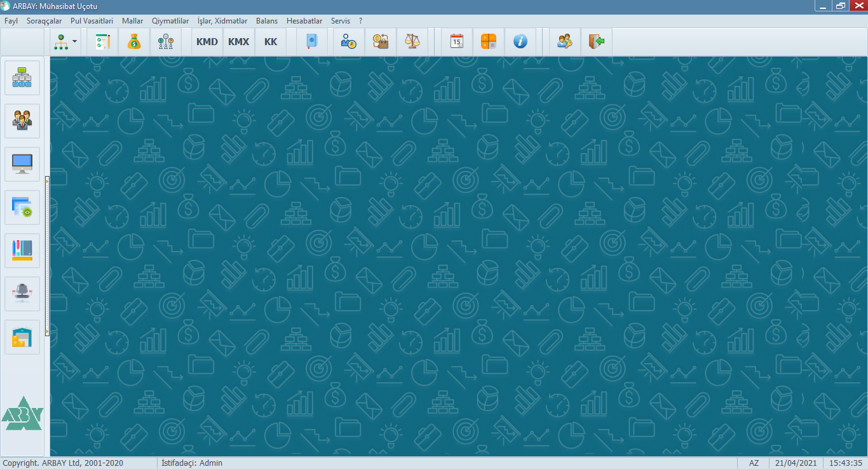Expand the dropdown arrow beside organization icon
The image size is (868, 469).
click(75, 42)
